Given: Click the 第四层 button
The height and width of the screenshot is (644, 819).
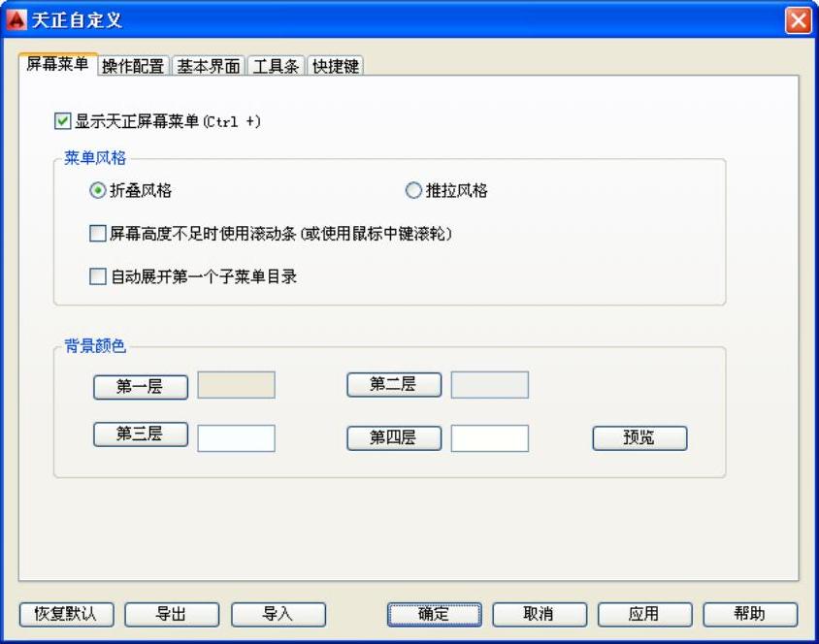Looking at the screenshot, I should tap(394, 437).
